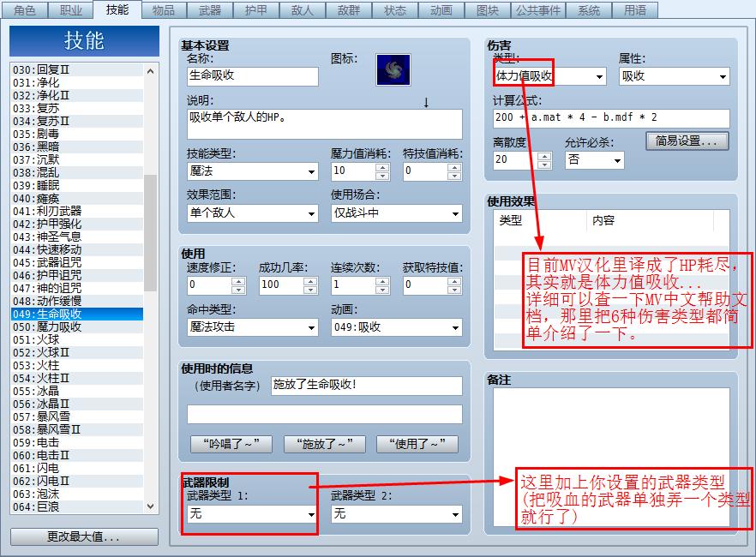
Task: Click the “吟唱了～” message button
Action: [x=231, y=444]
